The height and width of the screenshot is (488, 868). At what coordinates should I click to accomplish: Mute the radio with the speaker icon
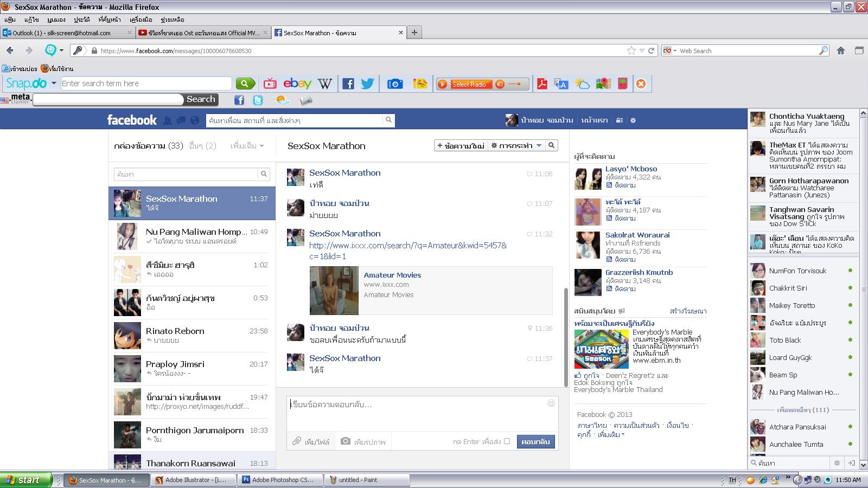(500, 84)
